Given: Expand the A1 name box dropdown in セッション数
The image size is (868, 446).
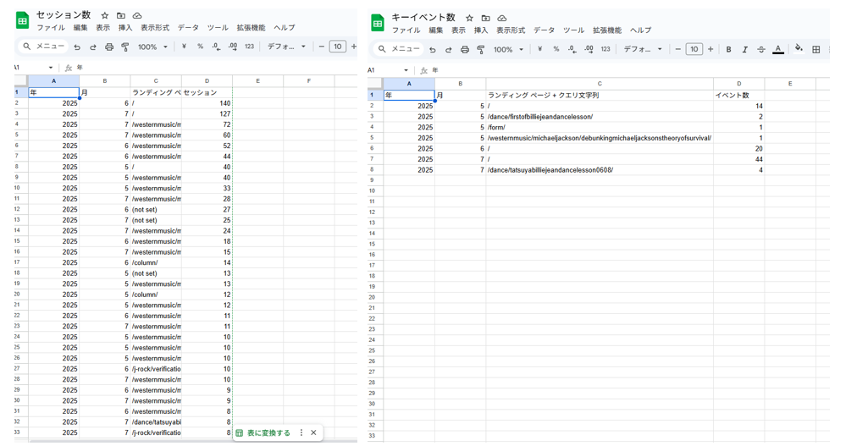Looking at the screenshot, I should pos(51,68).
